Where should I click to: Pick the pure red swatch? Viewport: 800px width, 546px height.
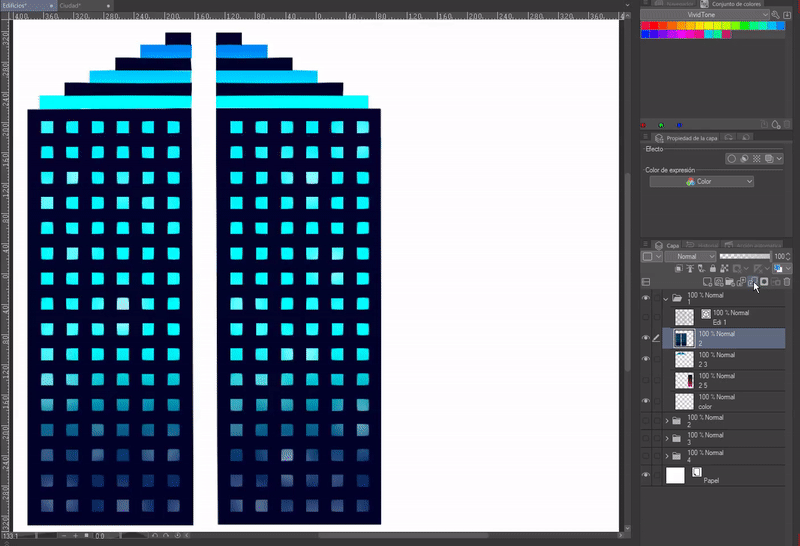654,26
